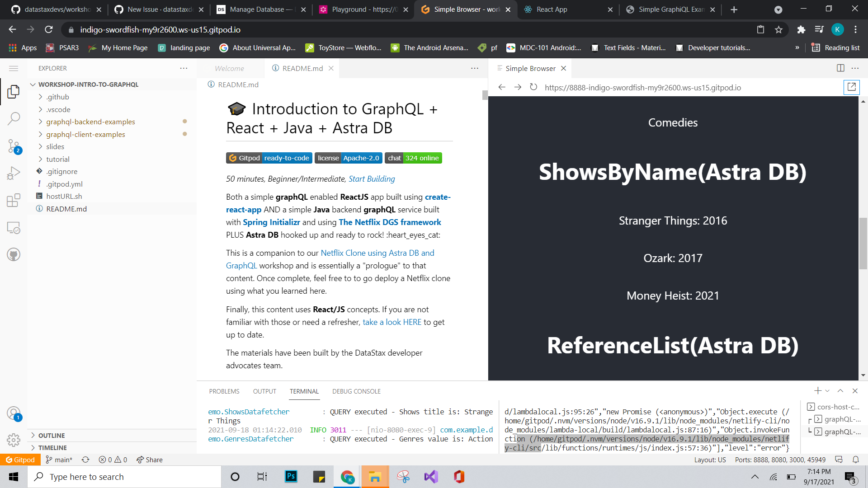Image resolution: width=868 pixels, height=488 pixels.
Task: Click the sync changes icon next to main*
Action: [x=85, y=460]
